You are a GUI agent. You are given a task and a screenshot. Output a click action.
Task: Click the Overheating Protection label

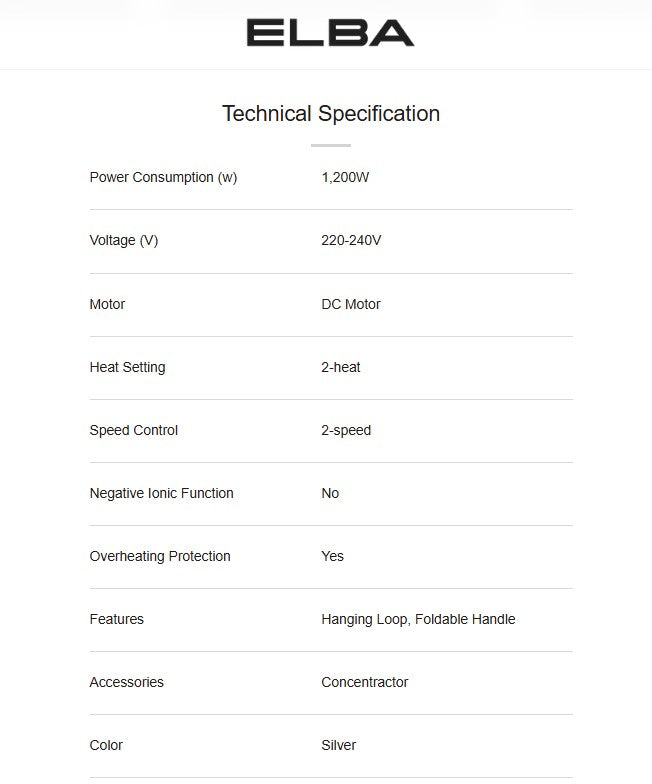(160, 556)
